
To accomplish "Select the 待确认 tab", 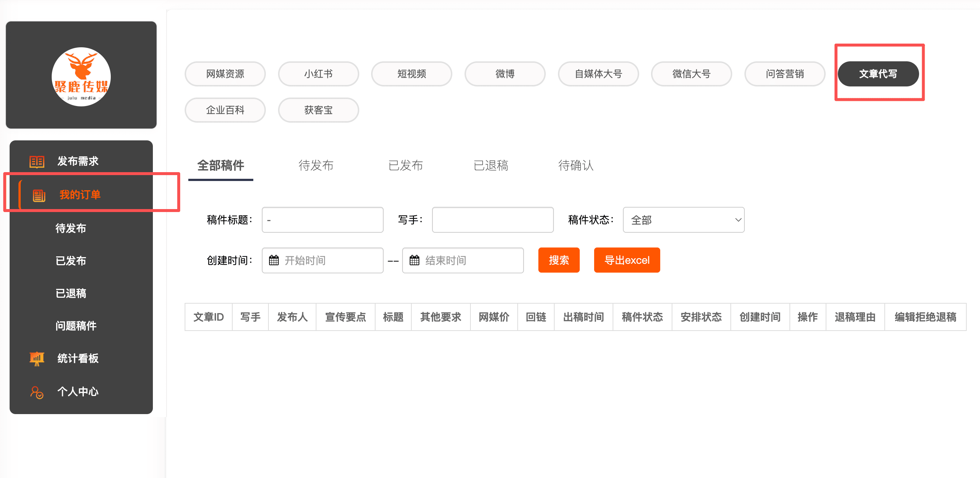I will click(576, 165).
